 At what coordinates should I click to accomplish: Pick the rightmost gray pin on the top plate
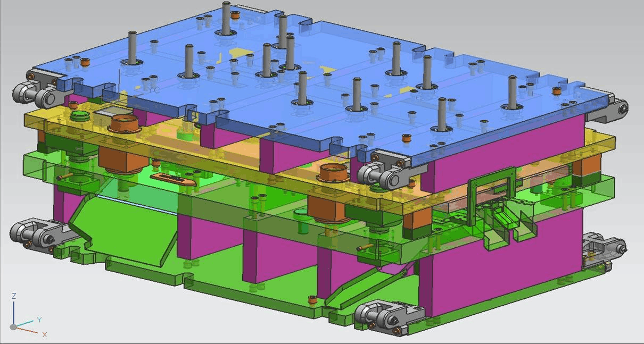click(512, 91)
